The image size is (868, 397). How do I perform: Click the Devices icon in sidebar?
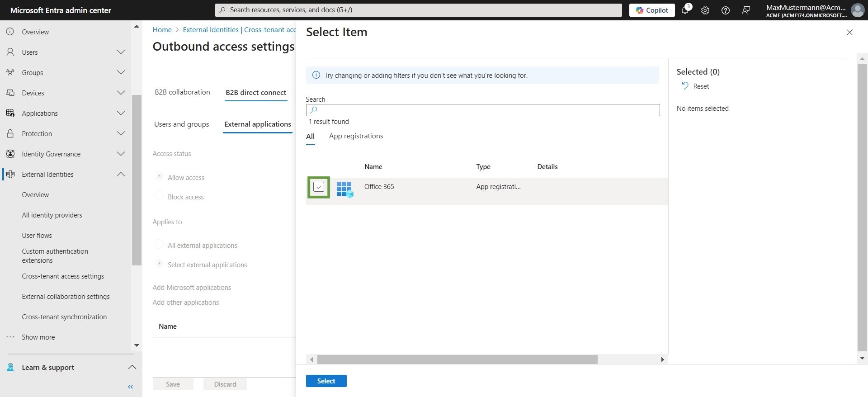10,93
